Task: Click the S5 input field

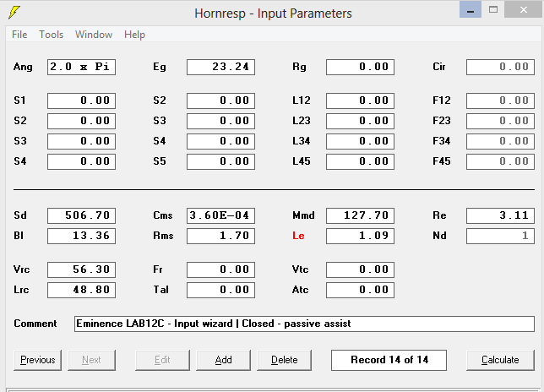Action: pyautogui.click(x=220, y=161)
